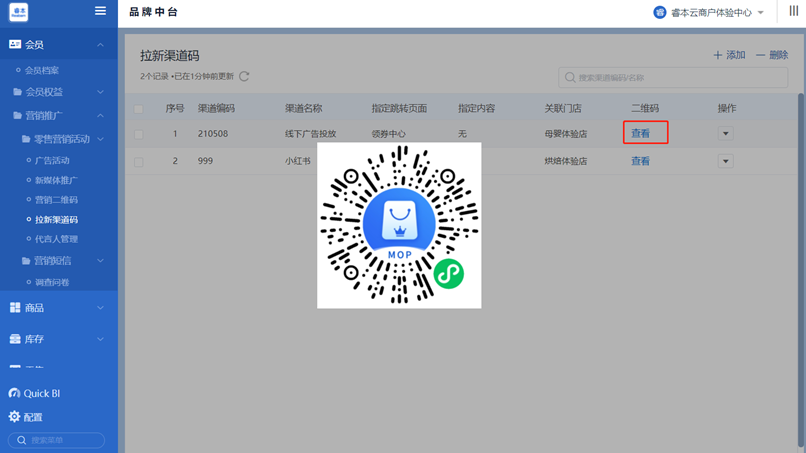Select 拉新渠道码 menu item
The width and height of the screenshot is (806, 453).
click(56, 220)
